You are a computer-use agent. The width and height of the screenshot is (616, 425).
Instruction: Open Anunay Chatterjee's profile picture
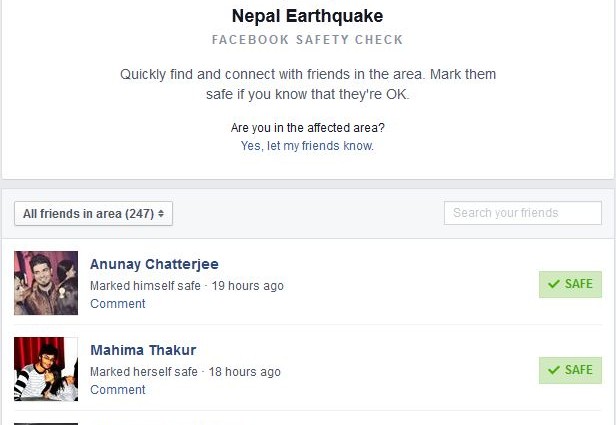(x=46, y=283)
